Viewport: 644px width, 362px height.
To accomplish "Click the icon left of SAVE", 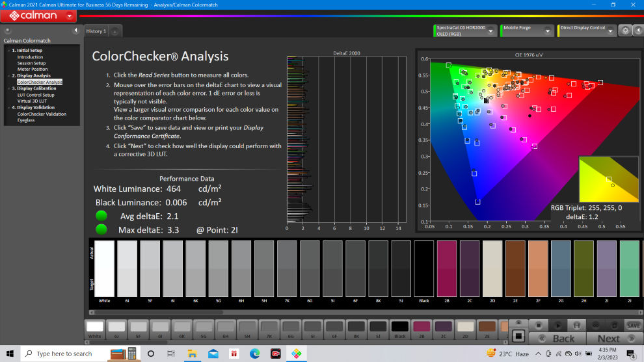I will (614, 326).
